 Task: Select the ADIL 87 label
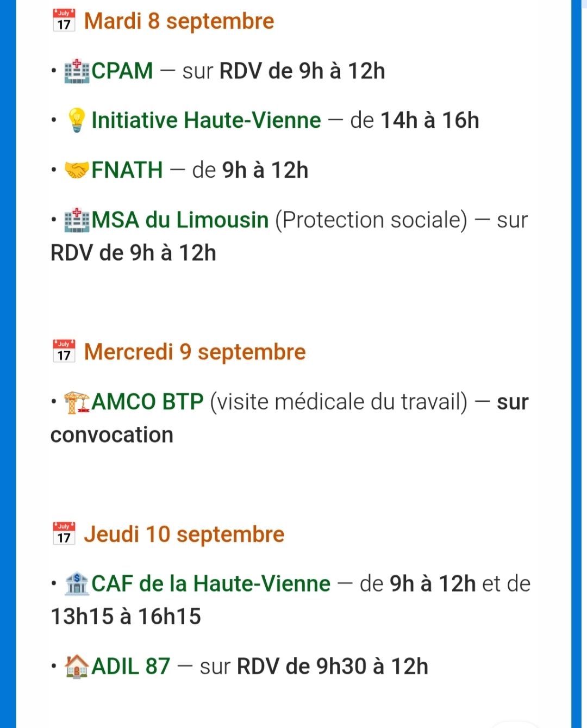tap(131, 667)
